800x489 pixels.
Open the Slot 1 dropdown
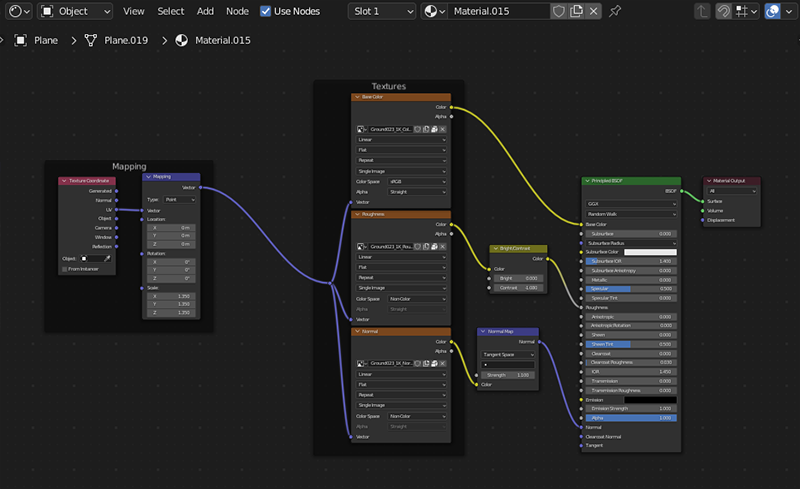381,11
